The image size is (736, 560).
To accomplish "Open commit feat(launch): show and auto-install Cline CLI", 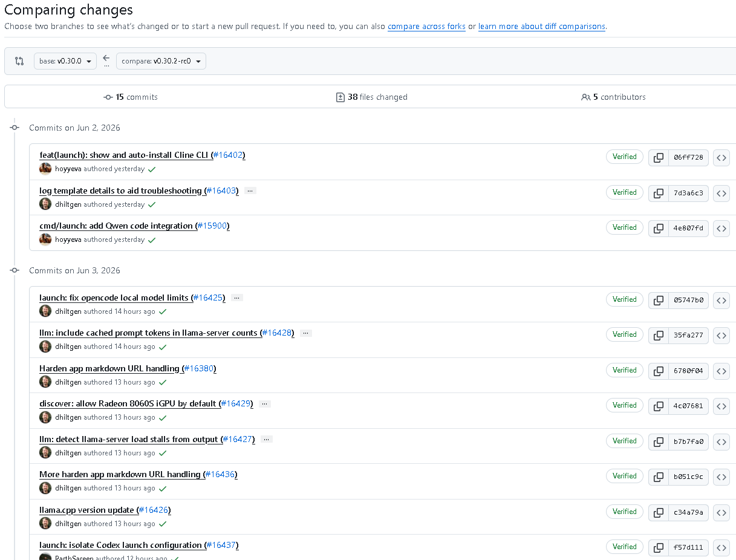I will pos(125,155).
